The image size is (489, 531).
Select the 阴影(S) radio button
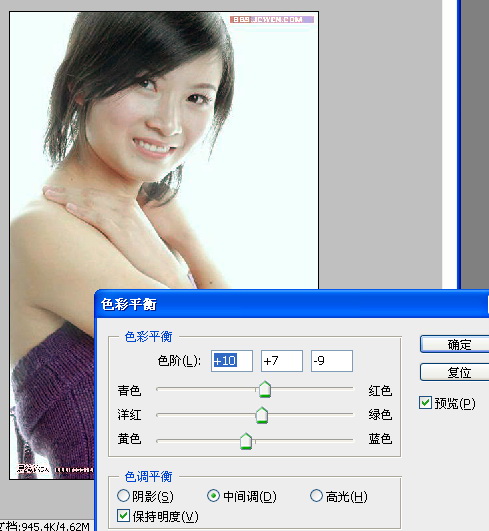click(123, 495)
